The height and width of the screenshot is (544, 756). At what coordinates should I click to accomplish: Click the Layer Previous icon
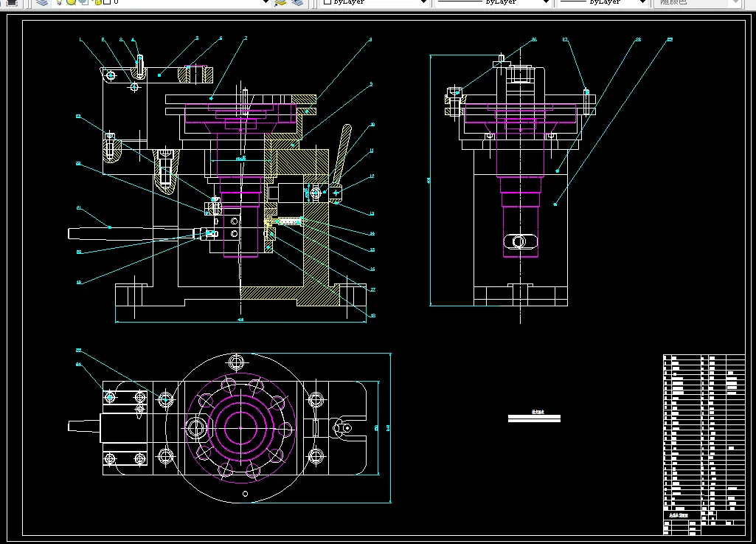click(297, 2)
